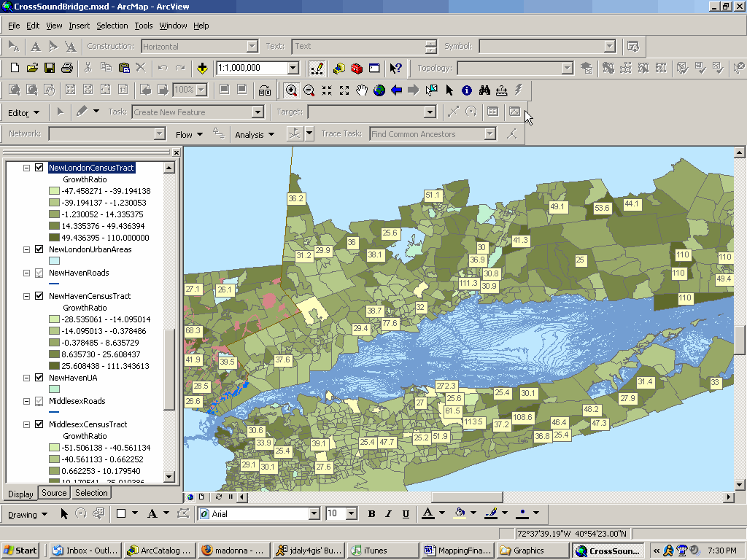
Task: Uncheck the NewLondonCensusTract layer
Action: click(39, 168)
